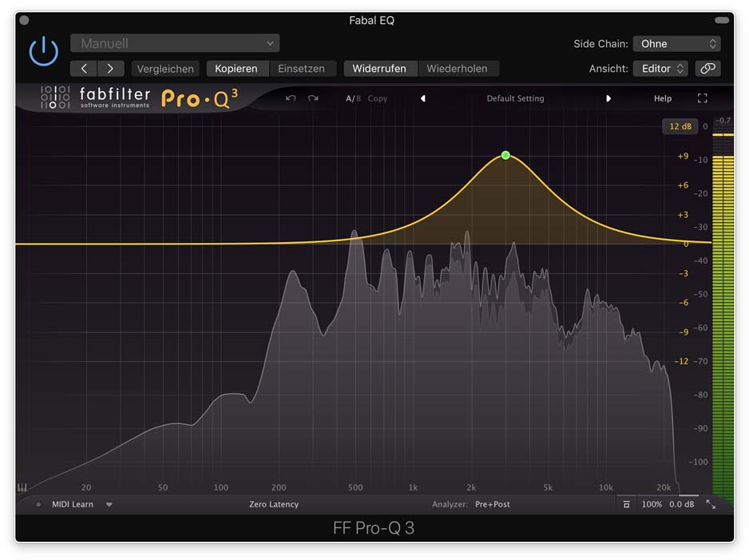
Task: Open the Manuell preset dropdown
Action: tap(175, 43)
